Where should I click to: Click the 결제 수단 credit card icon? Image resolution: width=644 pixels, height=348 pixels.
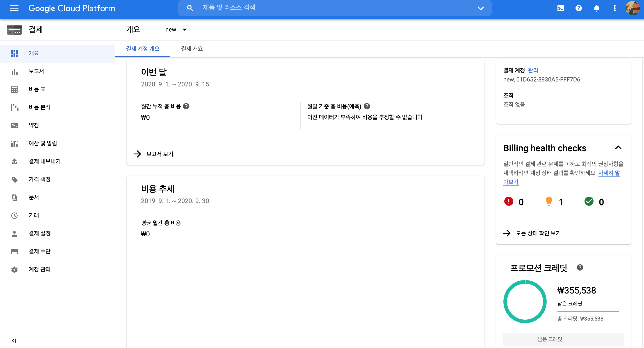click(x=14, y=251)
